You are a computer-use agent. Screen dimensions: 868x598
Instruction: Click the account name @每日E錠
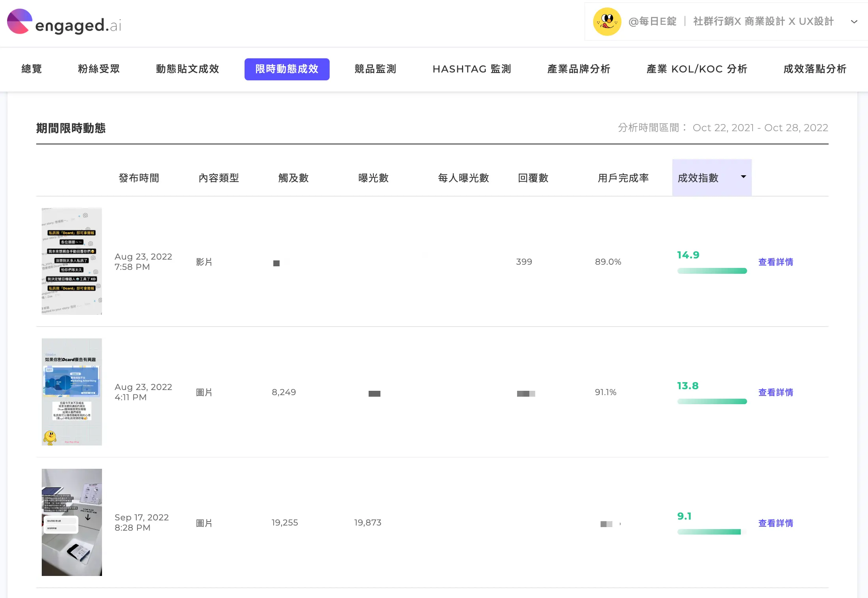[652, 22]
